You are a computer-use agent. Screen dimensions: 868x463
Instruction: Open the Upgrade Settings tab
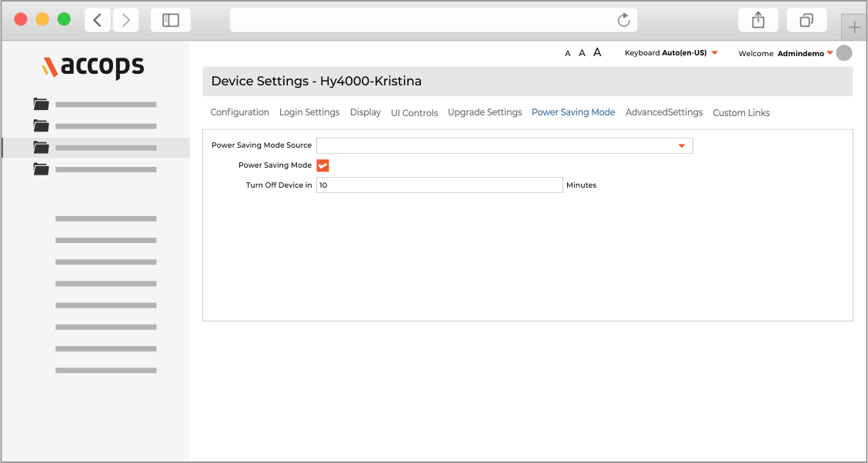point(485,112)
